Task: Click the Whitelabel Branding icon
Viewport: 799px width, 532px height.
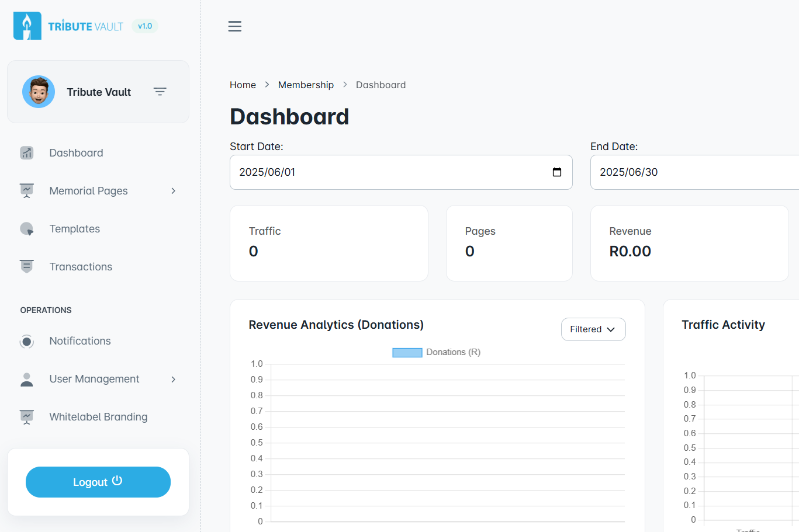Action: point(27,417)
